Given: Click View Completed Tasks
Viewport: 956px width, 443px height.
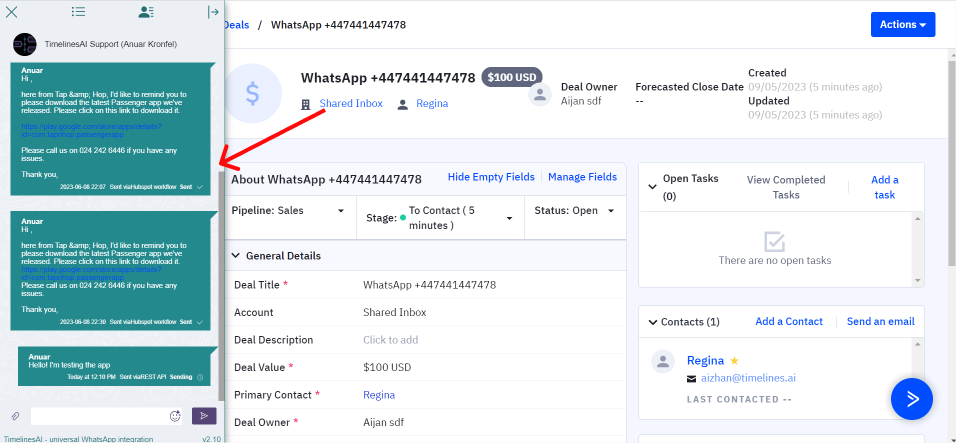Looking at the screenshot, I should pos(786,187).
